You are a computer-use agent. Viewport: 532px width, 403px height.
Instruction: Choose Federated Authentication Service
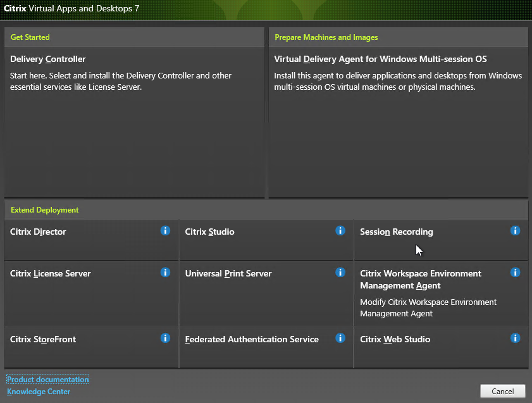point(252,339)
